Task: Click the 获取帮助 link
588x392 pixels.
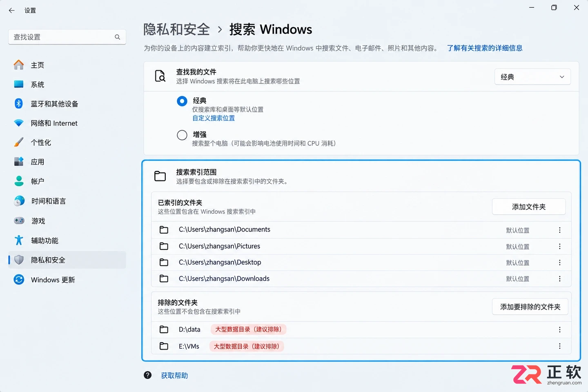Action: [174, 375]
